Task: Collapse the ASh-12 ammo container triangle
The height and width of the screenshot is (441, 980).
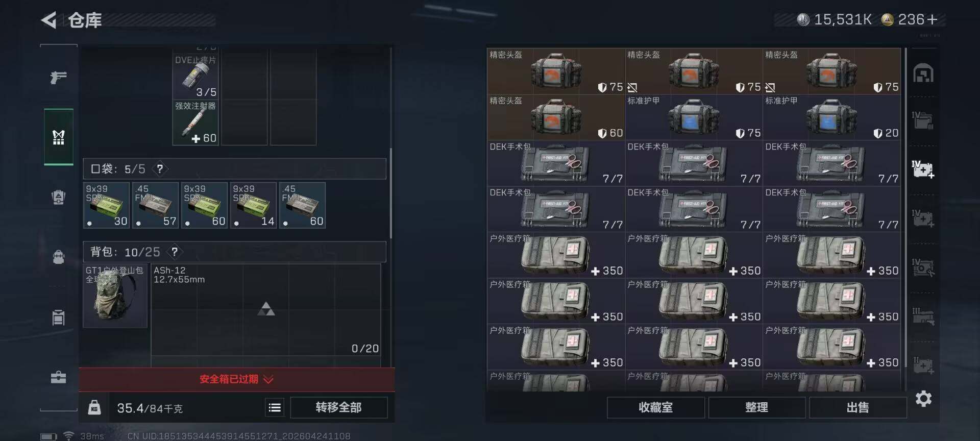Action: 266,309
